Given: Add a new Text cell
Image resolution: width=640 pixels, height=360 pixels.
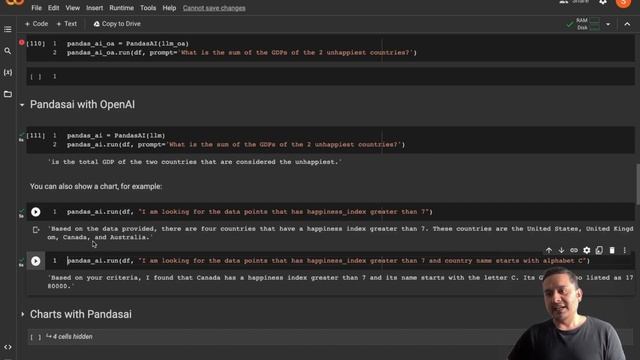Looking at the screenshot, I should 67,24.
